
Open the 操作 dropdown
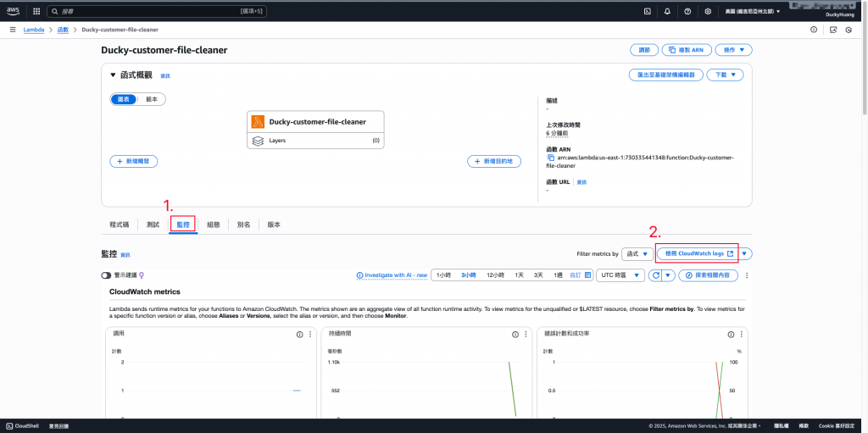pyautogui.click(x=734, y=50)
